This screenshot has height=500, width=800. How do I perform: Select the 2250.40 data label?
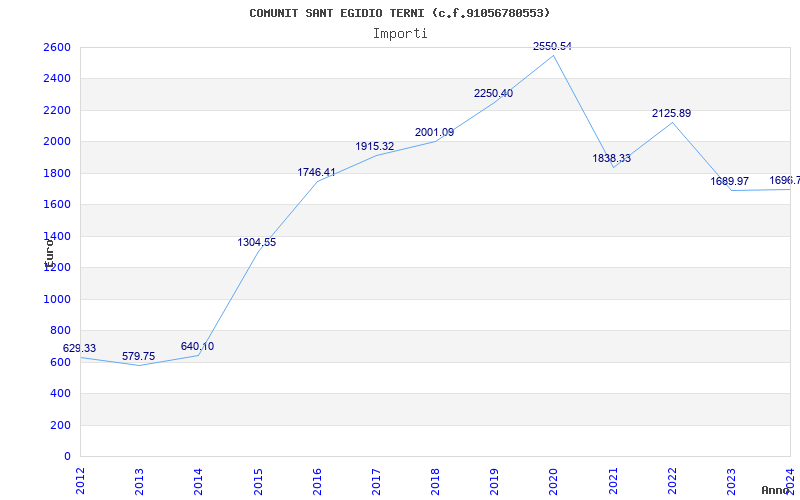coord(493,93)
